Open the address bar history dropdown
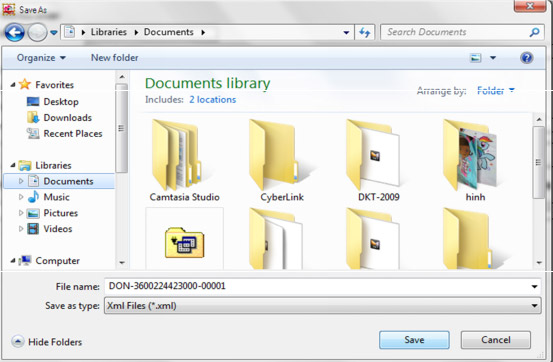The height and width of the screenshot is (362, 553). (x=346, y=32)
